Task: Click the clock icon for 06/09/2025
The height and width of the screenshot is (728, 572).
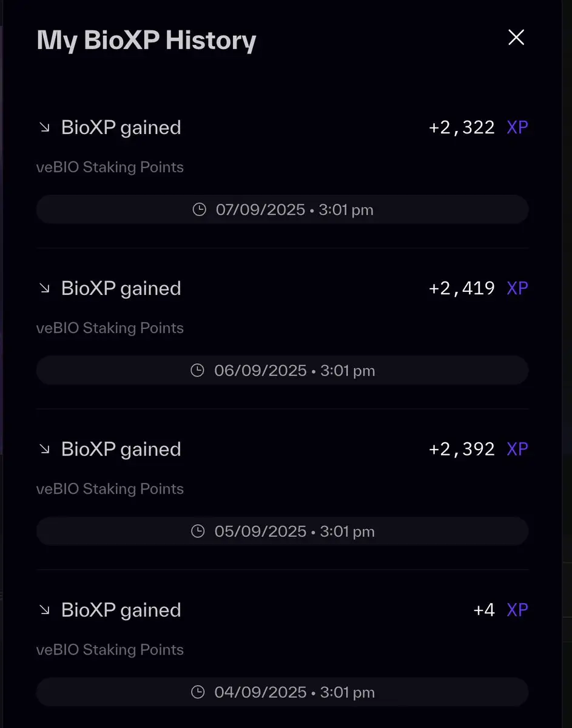Action: [x=197, y=371]
